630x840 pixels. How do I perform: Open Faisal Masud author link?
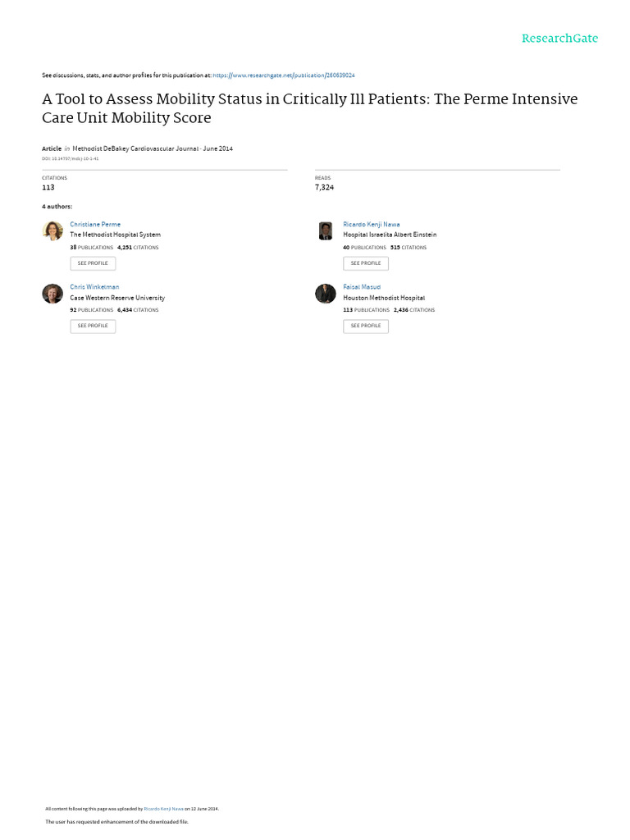tap(362, 287)
